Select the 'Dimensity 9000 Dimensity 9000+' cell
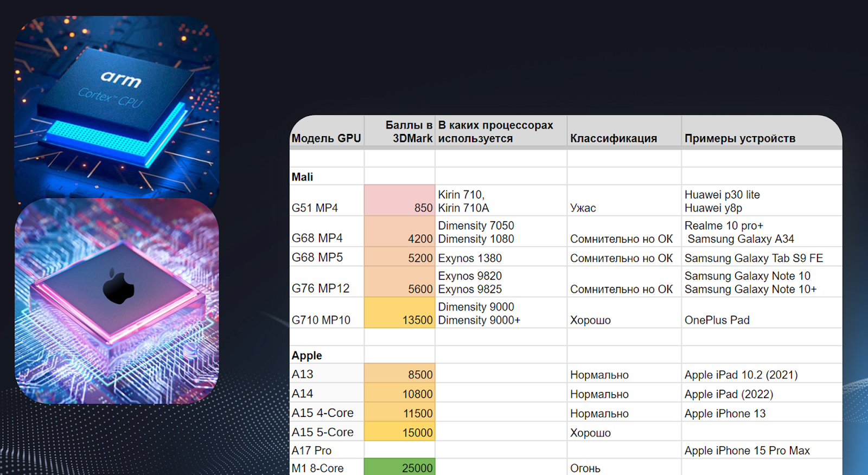The width and height of the screenshot is (868, 475). pos(501,312)
